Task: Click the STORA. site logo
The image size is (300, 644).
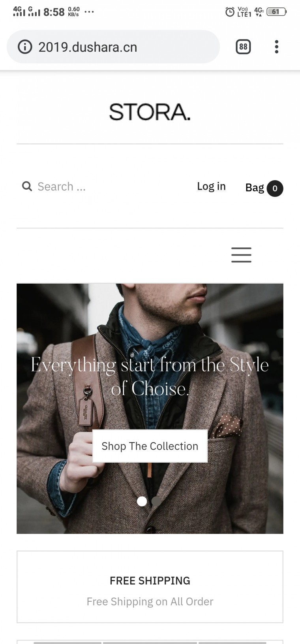Action: [x=150, y=112]
